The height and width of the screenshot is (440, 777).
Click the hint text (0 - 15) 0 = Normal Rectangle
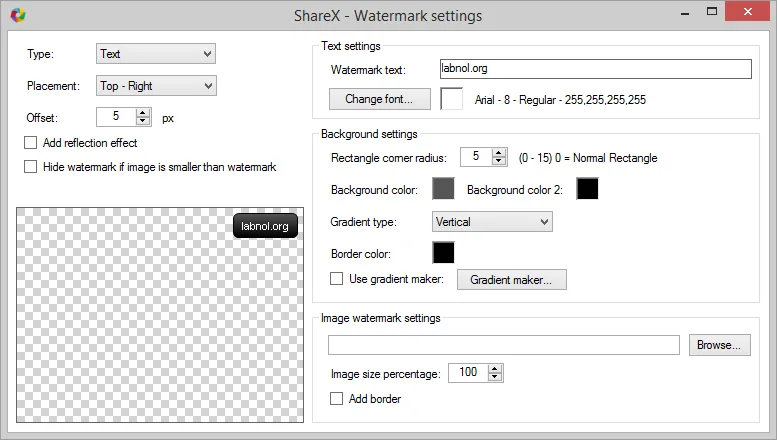pyautogui.click(x=588, y=158)
